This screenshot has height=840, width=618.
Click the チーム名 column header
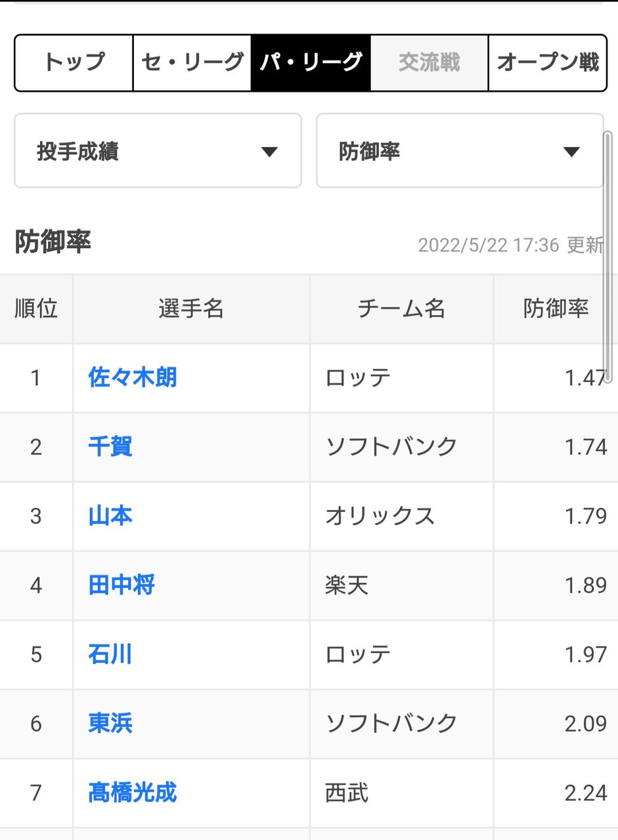pos(401,308)
